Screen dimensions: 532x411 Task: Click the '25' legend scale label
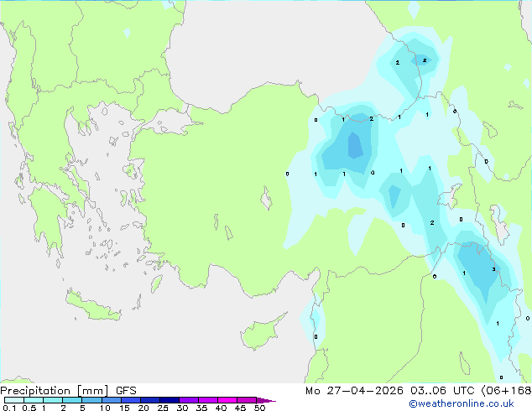pyautogui.click(x=163, y=408)
